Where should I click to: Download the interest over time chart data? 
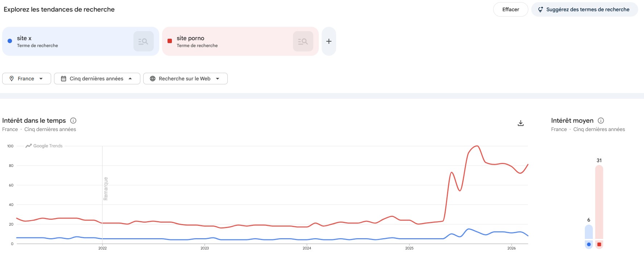click(x=521, y=123)
